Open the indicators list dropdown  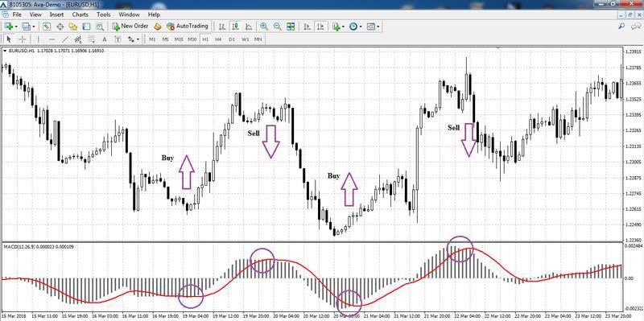coord(338,27)
